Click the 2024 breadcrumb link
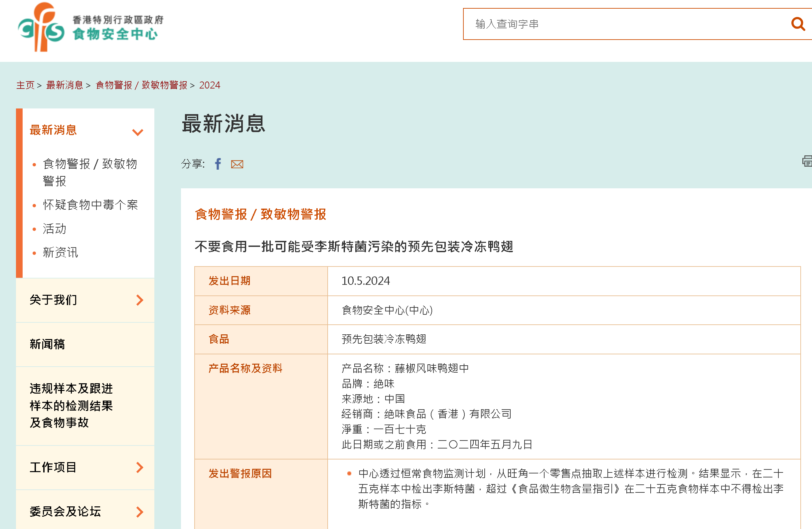This screenshot has width=812, height=529. (x=210, y=85)
